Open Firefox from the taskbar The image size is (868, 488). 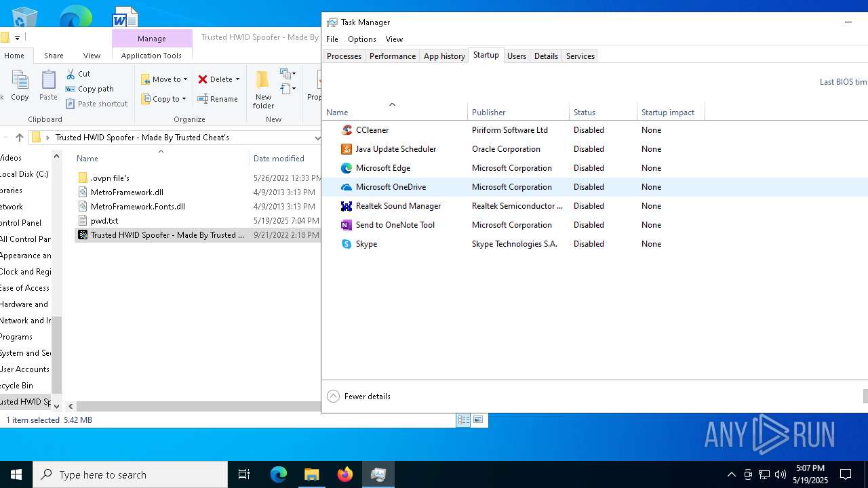click(345, 474)
